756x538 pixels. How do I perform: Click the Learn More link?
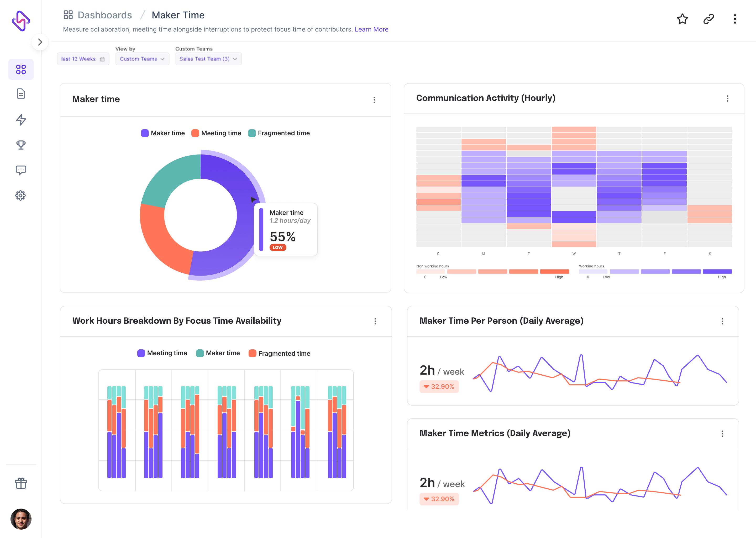coord(371,29)
